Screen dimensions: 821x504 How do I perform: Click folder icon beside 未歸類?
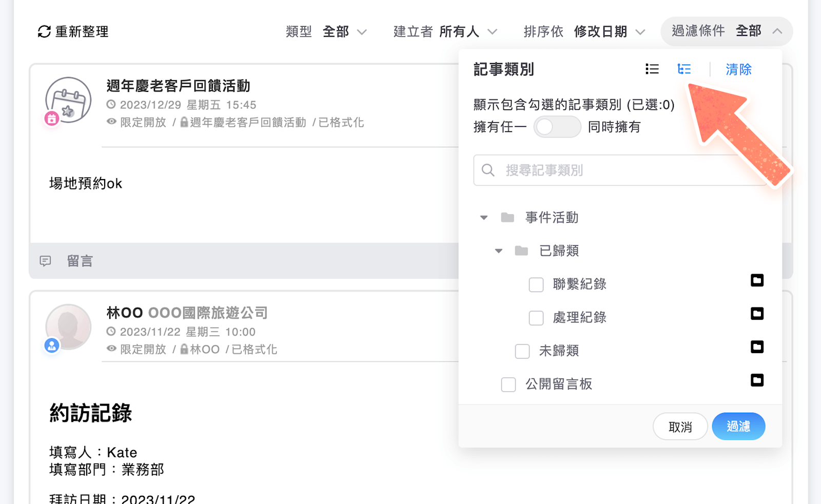coord(757,347)
